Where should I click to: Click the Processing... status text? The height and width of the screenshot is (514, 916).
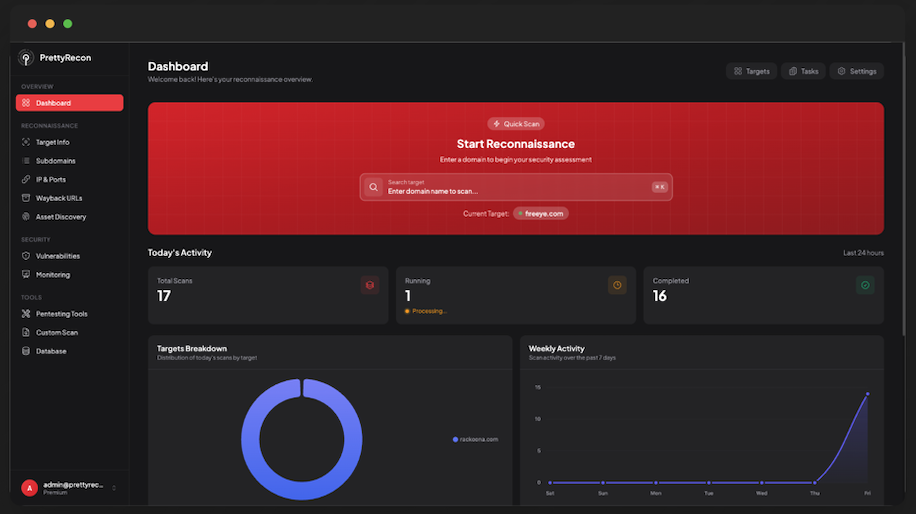tap(429, 311)
